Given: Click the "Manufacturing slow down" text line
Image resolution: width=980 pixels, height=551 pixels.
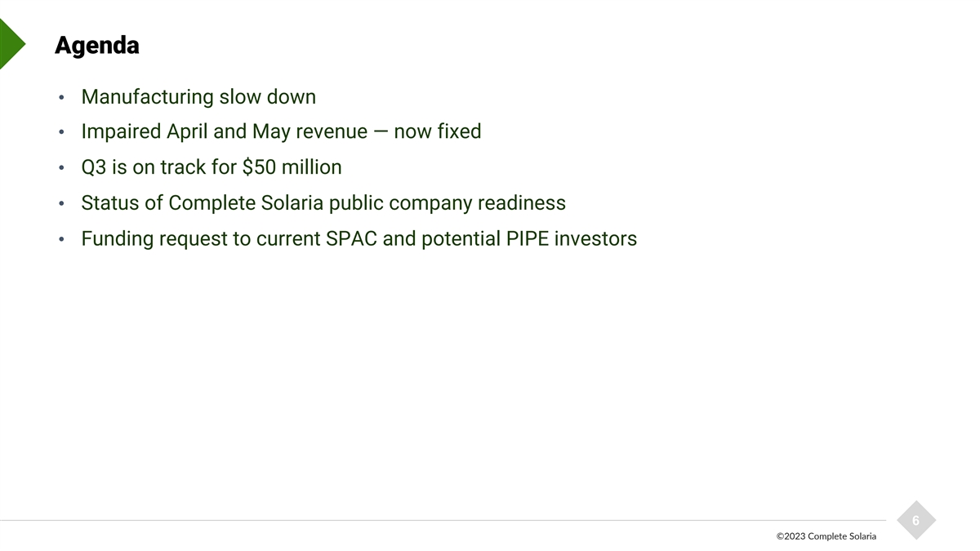Looking at the screenshot, I should [198, 97].
